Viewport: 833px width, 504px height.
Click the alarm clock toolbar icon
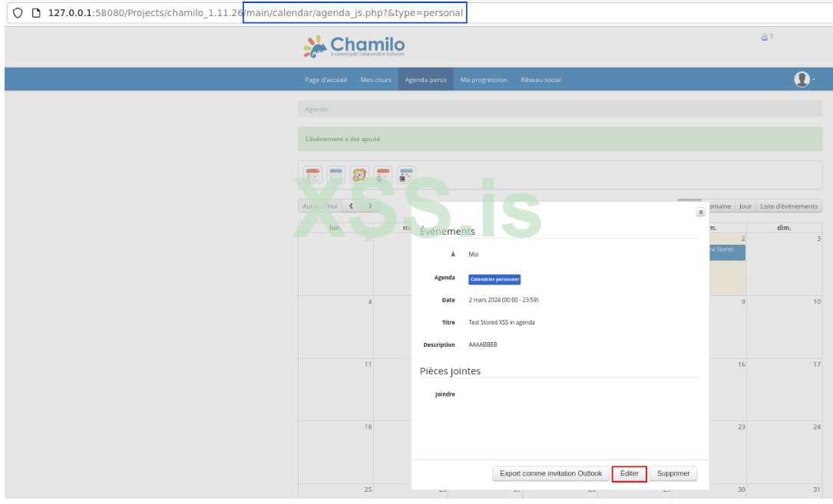tap(359, 175)
